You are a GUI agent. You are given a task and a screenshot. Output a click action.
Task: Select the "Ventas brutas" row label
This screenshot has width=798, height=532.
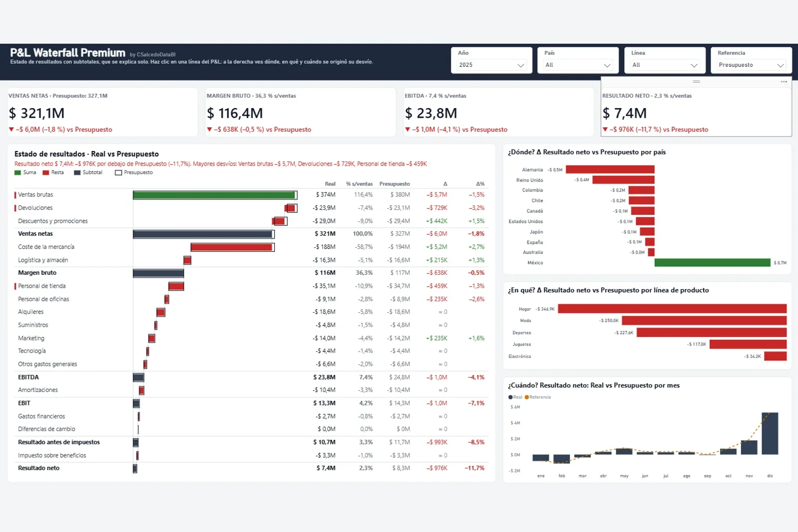35,194
